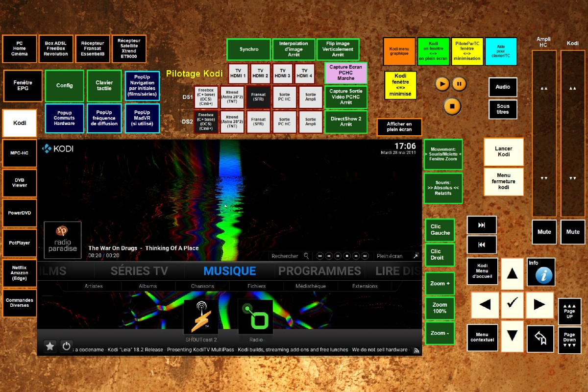
Task: Click the Page UP button
Action: pyautogui.click(x=569, y=311)
